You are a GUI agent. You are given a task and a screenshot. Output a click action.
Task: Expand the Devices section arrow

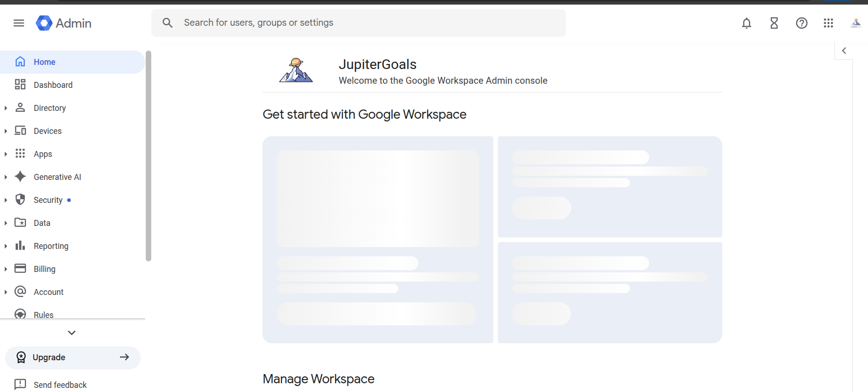click(x=6, y=131)
